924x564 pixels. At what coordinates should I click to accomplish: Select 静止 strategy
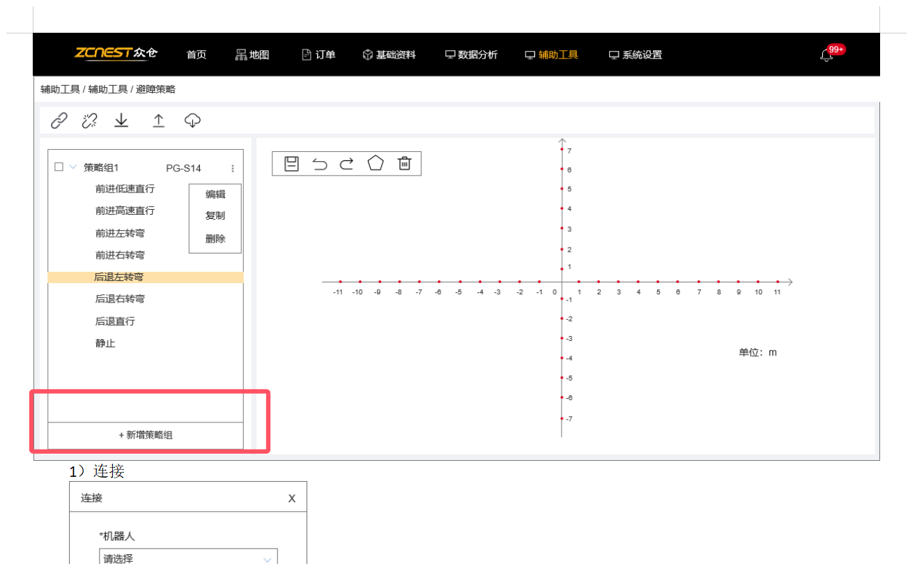pos(105,344)
